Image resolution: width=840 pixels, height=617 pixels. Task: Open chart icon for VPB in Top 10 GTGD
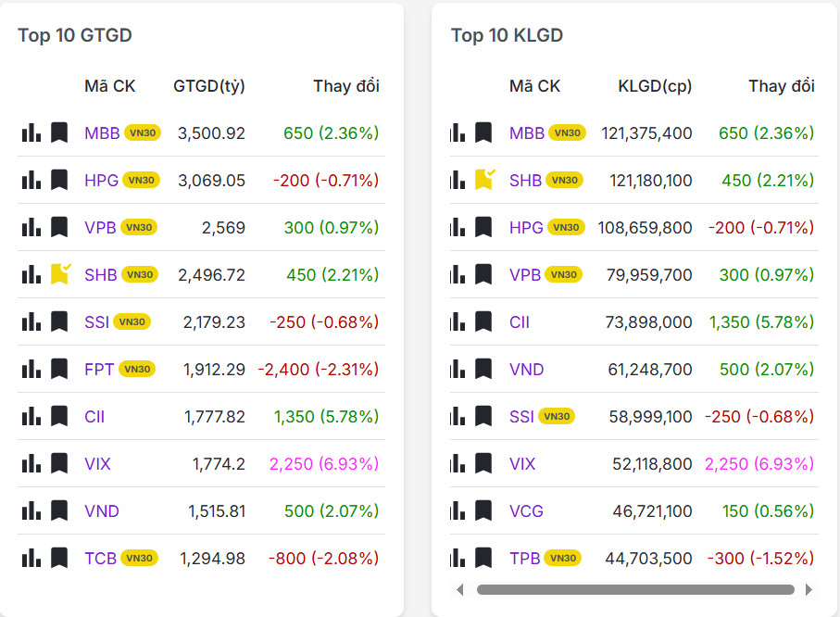click(31, 227)
